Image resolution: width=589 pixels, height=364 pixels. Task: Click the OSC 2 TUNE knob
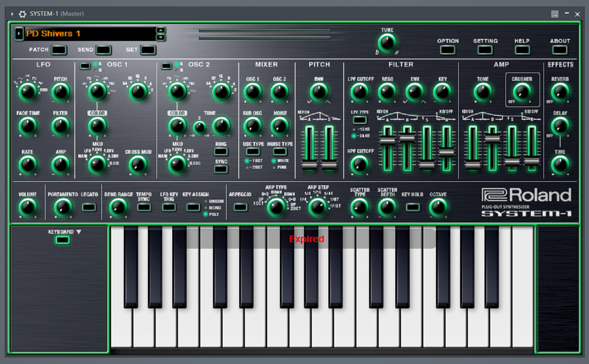coord(221,126)
